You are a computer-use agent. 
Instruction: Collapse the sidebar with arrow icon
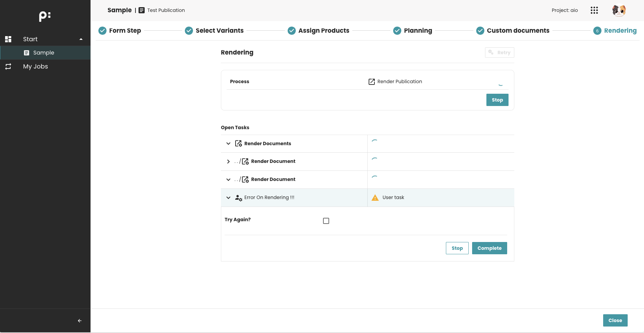coord(80,321)
